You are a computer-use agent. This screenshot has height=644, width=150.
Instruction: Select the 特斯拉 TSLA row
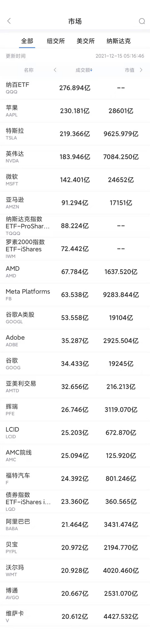[75, 134]
